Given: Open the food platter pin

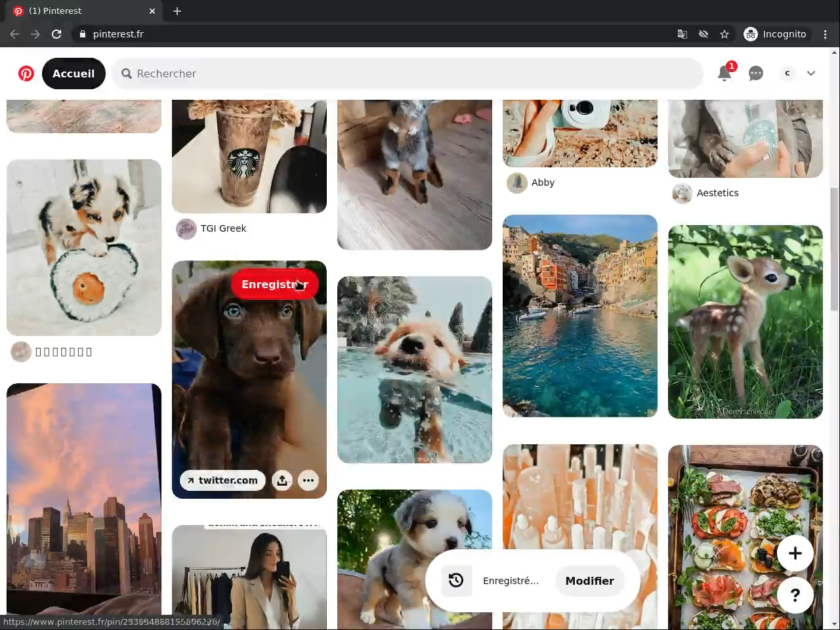Looking at the screenshot, I should [745, 537].
